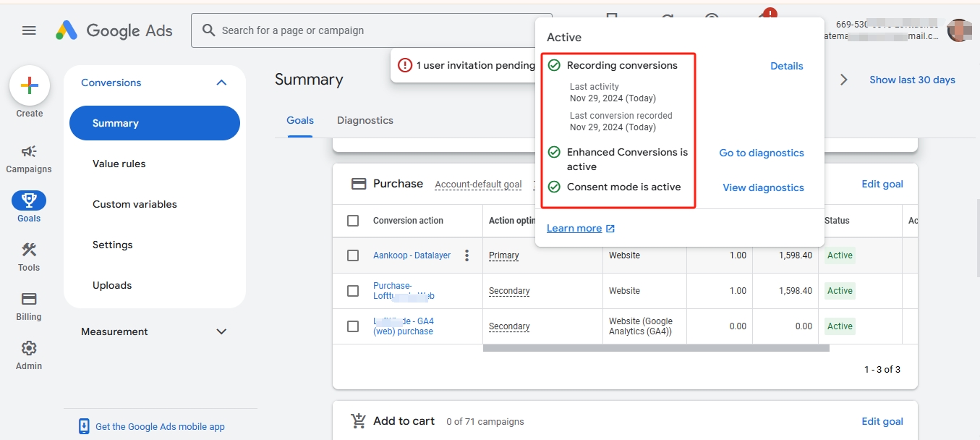Click the Enhanced Conversions is active text
The width and height of the screenshot is (980, 440).
[x=627, y=159]
